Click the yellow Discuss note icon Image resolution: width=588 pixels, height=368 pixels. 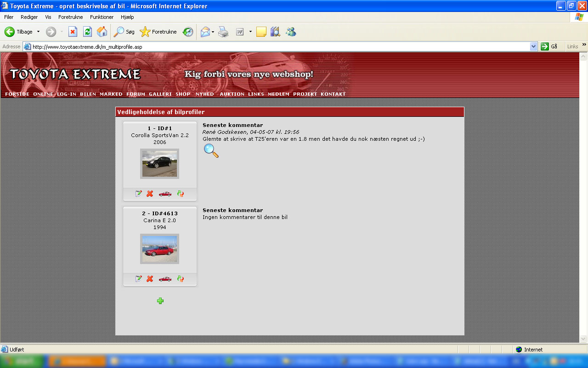coord(261,32)
